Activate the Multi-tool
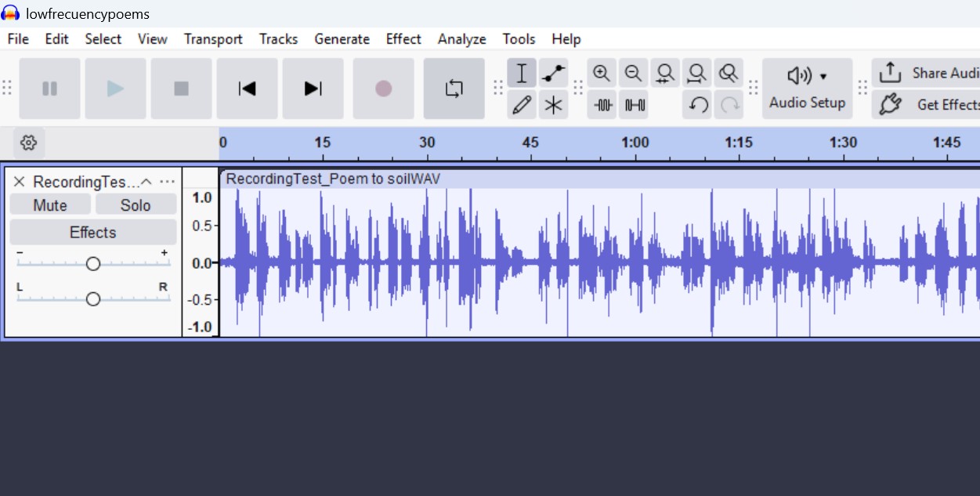 pyautogui.click(x=554, y=103)
